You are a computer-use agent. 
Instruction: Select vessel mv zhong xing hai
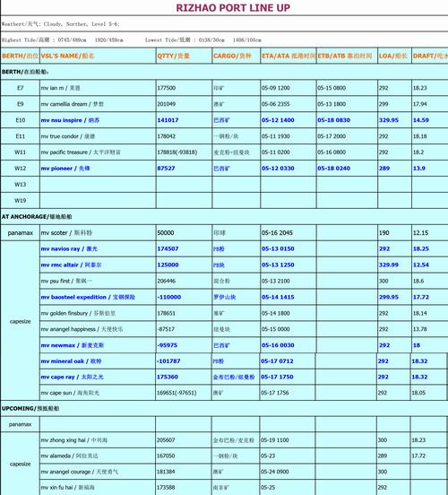73,440
